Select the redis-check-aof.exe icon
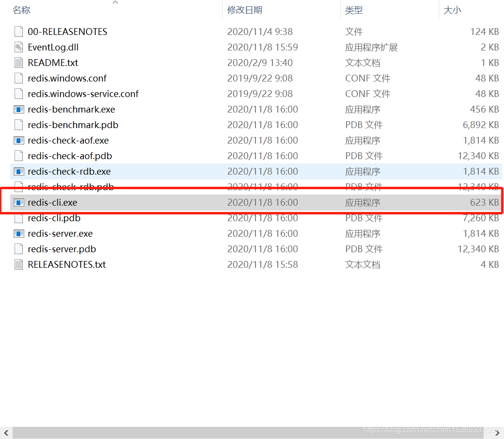Viewport: 504px width, 439px height. (19, 141)
